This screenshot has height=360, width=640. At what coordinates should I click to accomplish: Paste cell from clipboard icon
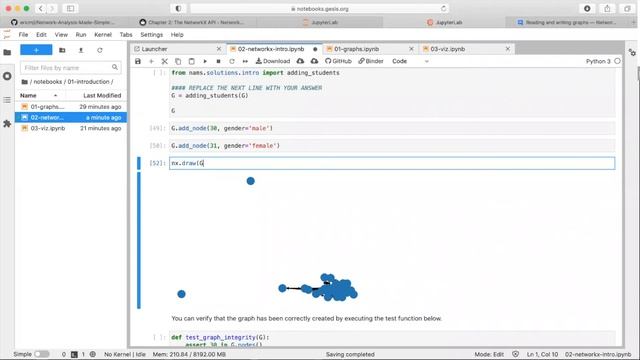[191, 61]
